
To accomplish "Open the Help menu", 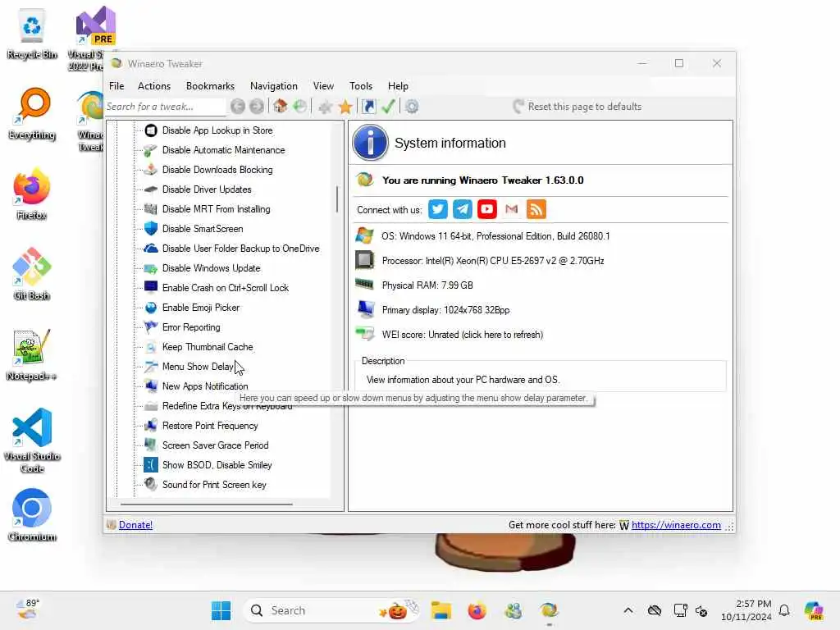I will 398,86.
